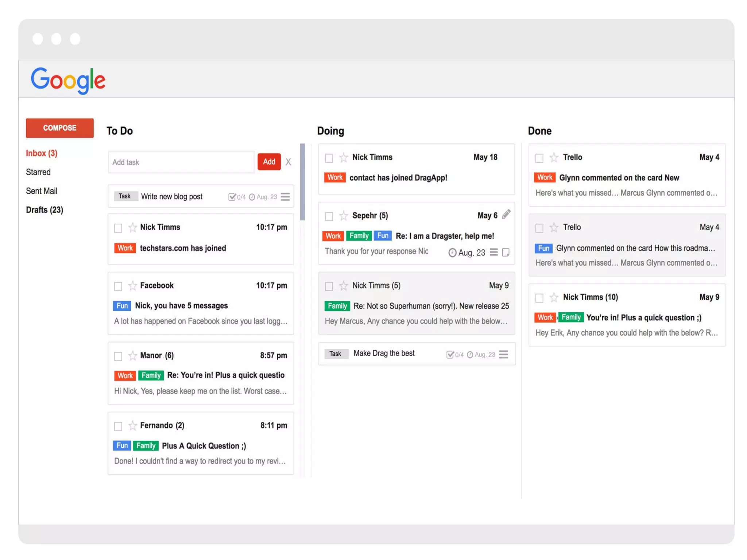Go to Drafts (23) folder
The height and width of the screenshot is (560, 747).
click(44, 210)
